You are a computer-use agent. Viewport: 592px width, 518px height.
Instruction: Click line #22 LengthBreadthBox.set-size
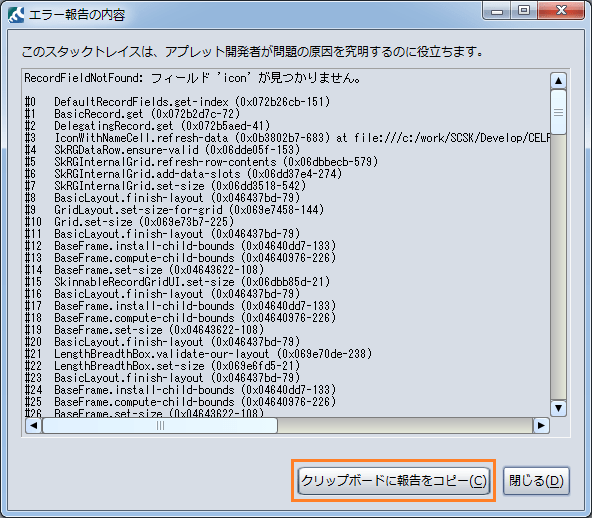pyautogui.click(x=162, y=366)
